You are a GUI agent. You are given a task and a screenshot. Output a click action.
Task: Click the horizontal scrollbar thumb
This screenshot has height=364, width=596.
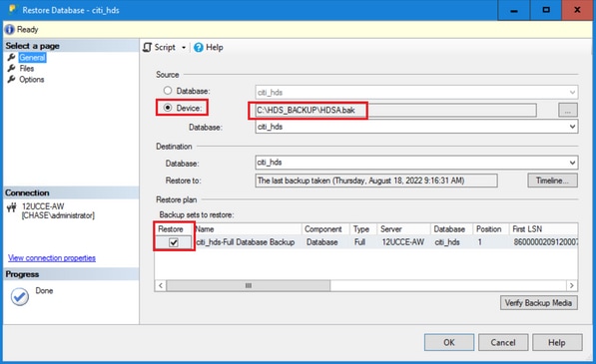(249, 285)
